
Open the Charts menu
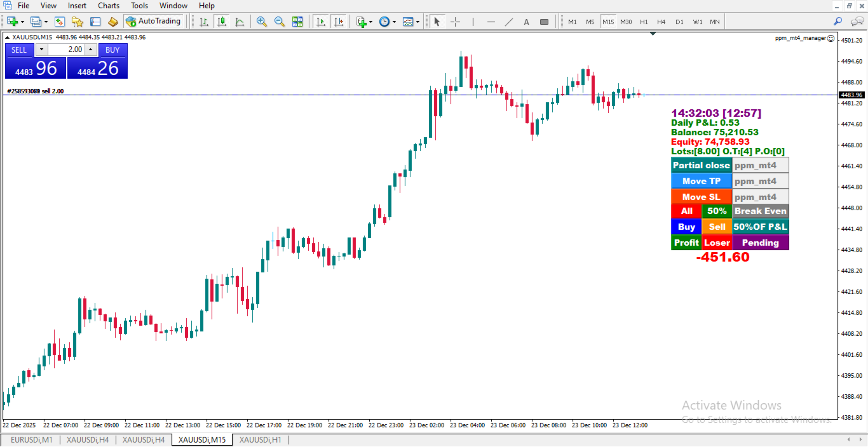point(109,6)
